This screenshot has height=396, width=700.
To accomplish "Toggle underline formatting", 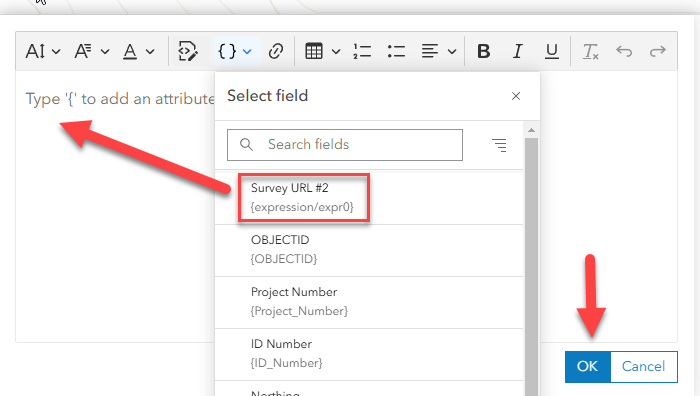I will pyautogui.click(x=552, y=51).
